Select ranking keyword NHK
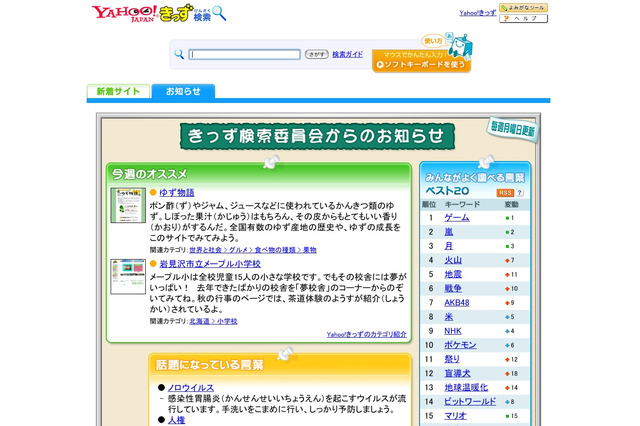This screenshot has width=640, height=426. (453, 331)
